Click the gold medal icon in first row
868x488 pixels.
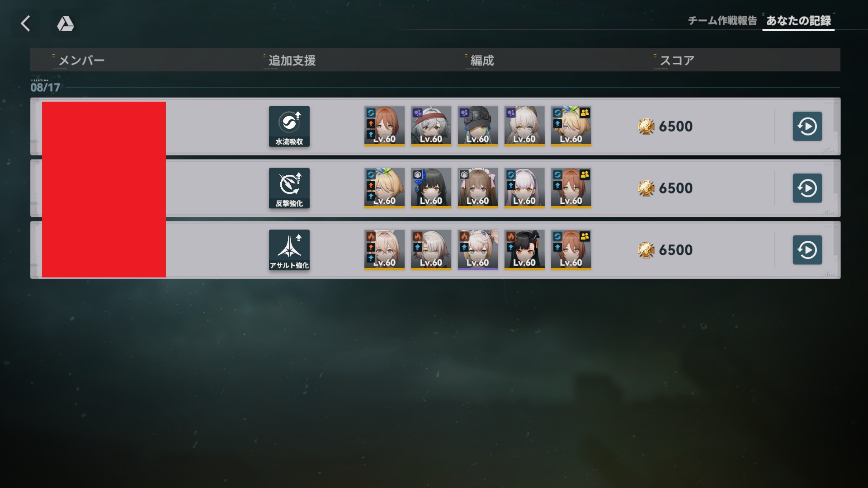[646, 127]
